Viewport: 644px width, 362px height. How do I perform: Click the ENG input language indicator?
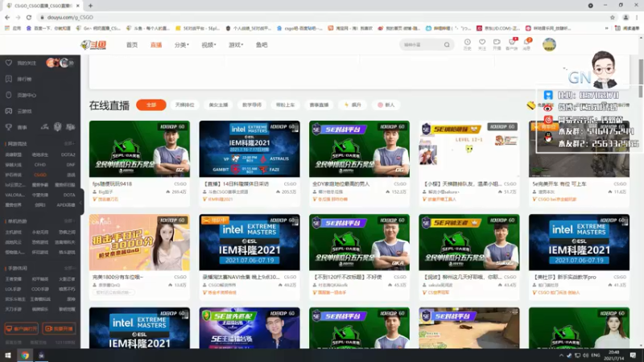tap(595, 356)
